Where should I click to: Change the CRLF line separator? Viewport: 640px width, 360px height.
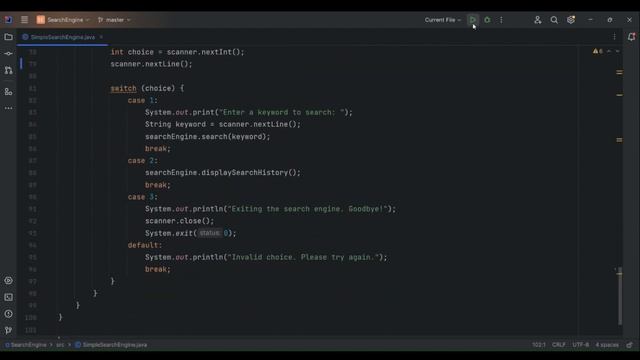[x=559, y=345]
